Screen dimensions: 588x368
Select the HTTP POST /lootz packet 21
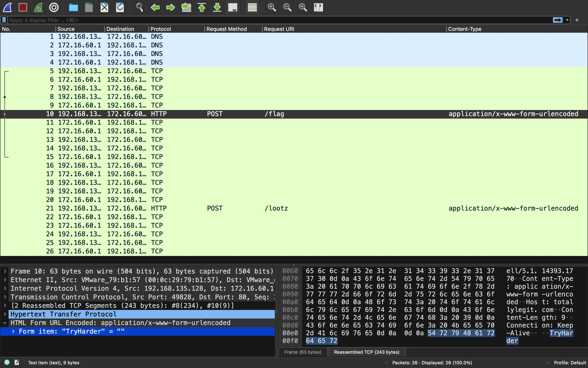pos(294,208)
